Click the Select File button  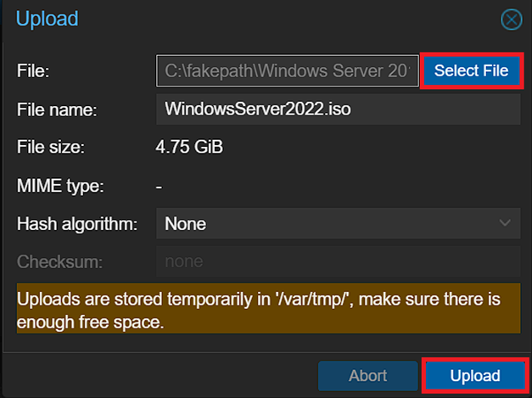pos(471,71)
